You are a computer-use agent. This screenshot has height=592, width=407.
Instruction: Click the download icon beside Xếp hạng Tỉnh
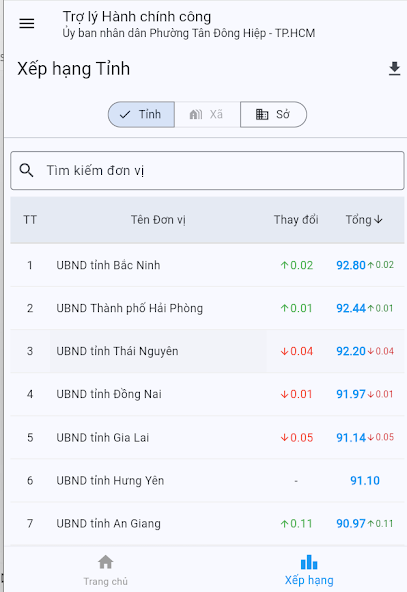[394, 69]
